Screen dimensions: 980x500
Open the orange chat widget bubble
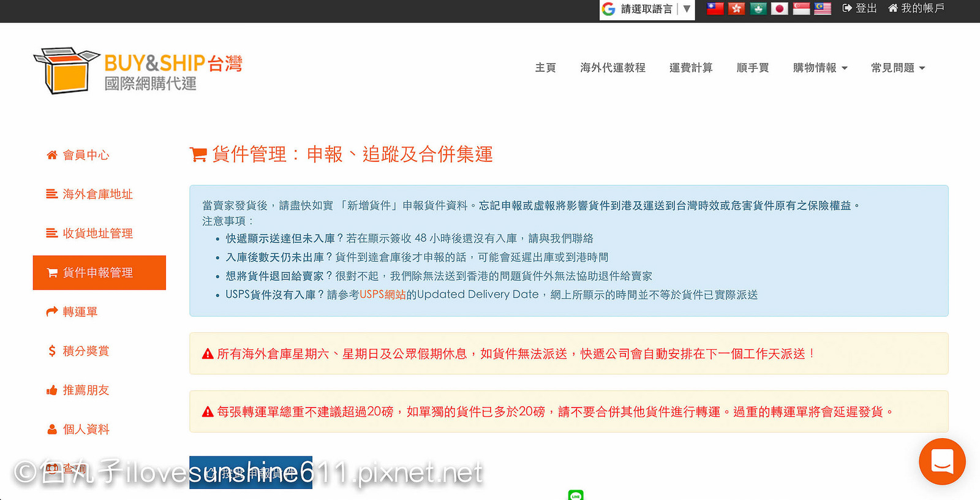tap(942, 461)
